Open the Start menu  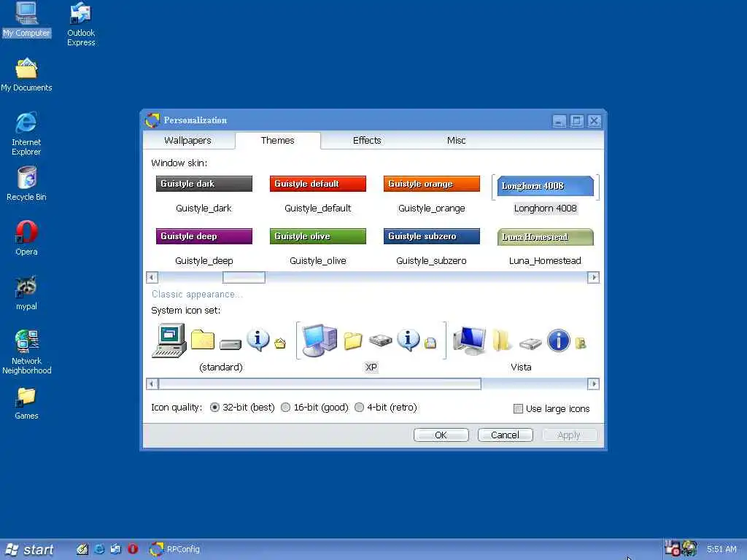29,550
